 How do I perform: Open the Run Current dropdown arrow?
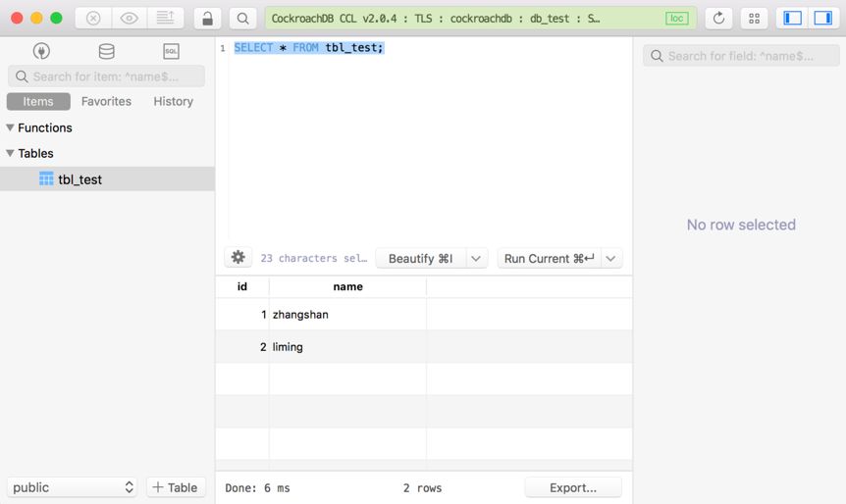point(610,259)
